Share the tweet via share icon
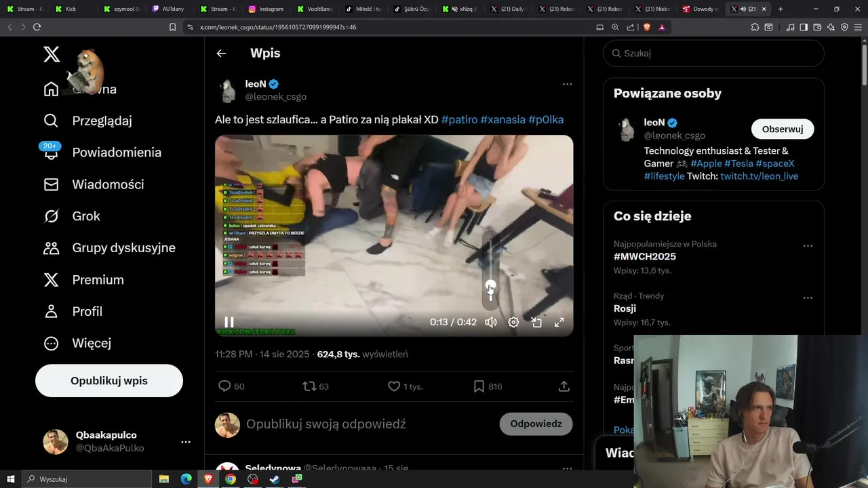The width and height of the screenshot is (868, 488). [564, 386]
